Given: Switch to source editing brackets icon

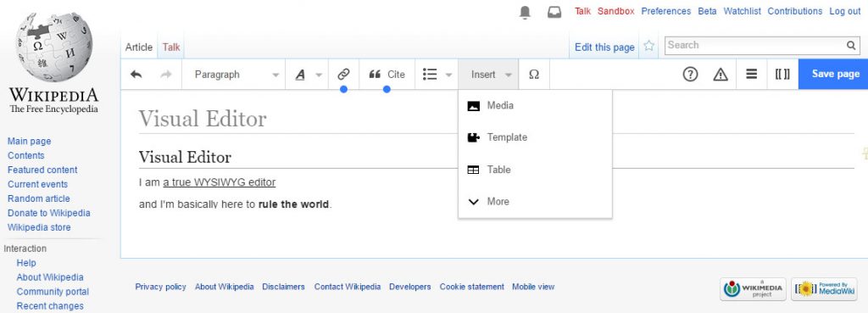Looking at the screenshot, I should 782,75.
